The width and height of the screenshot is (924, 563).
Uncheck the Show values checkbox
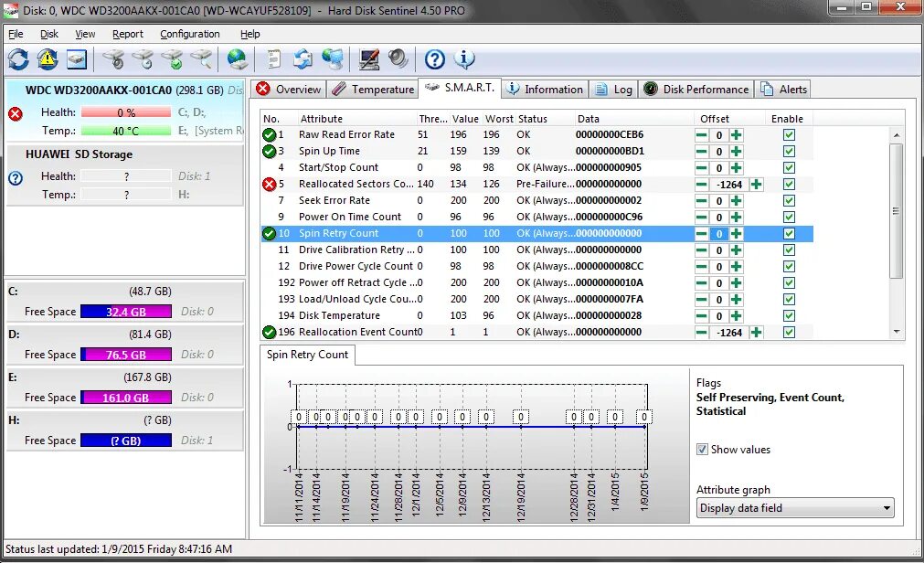(702, 450)
